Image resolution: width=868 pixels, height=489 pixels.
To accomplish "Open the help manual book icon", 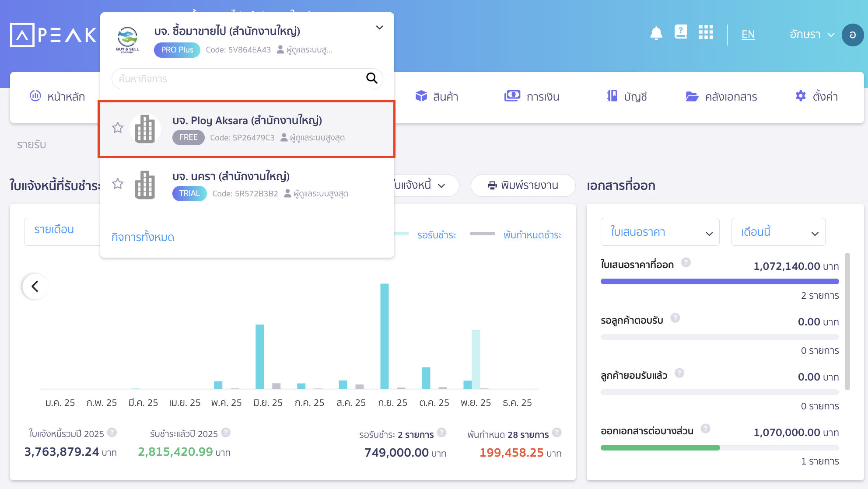I will [681, 32].
